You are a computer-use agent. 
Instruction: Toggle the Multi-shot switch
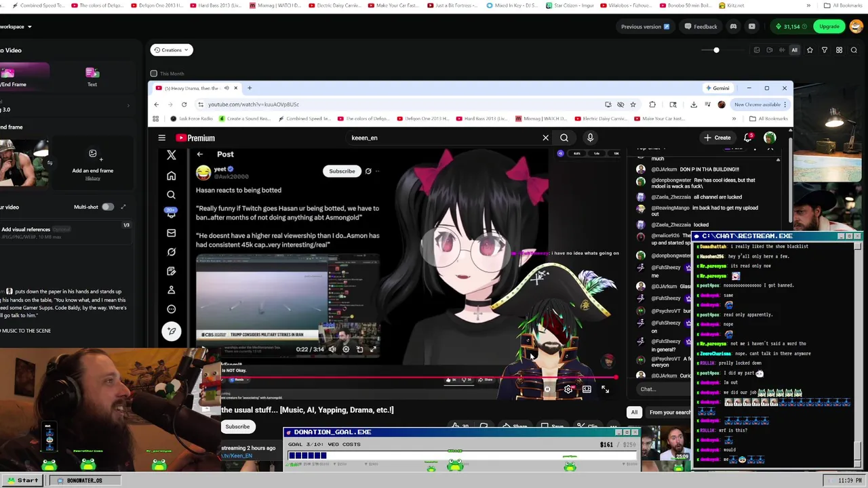pyautogui.click(x=108, y=207)
